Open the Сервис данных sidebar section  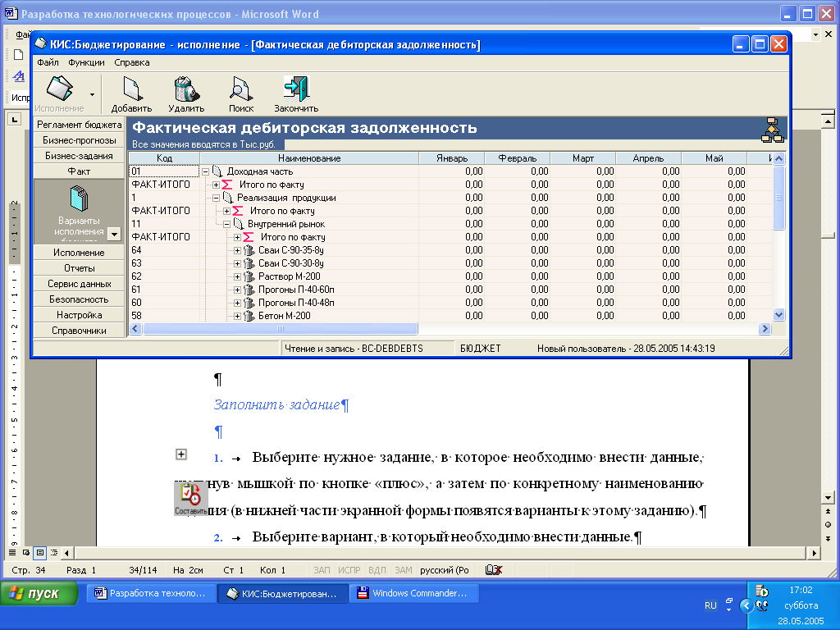pos(79,284)
